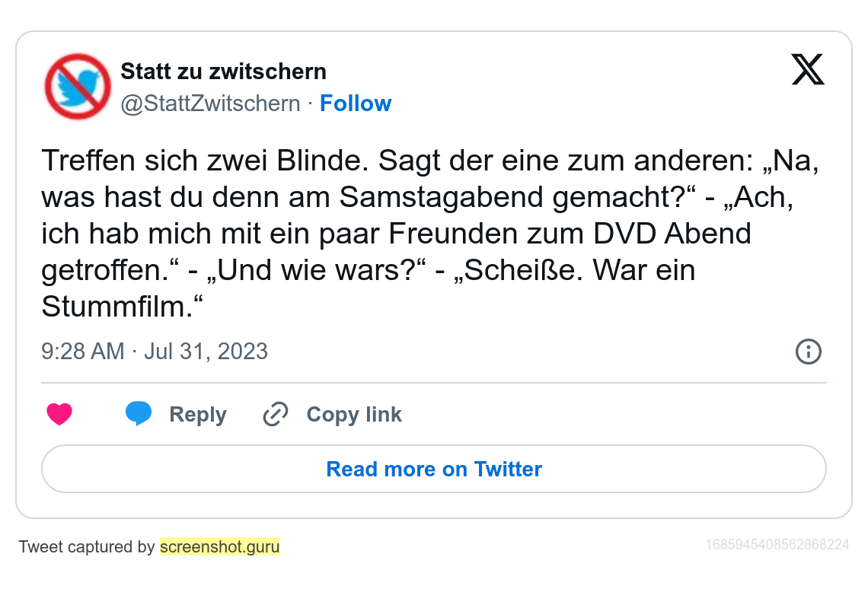Click the blue reply speech bubble icon

[139, 414]
